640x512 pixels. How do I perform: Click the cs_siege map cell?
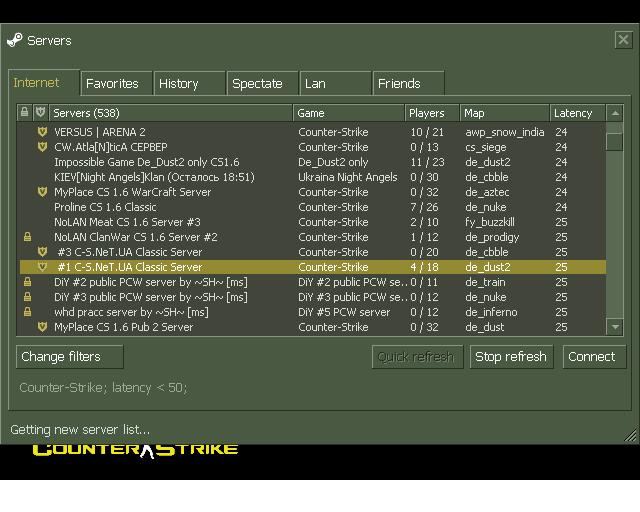pyautogui.click(x=486, y=147)
